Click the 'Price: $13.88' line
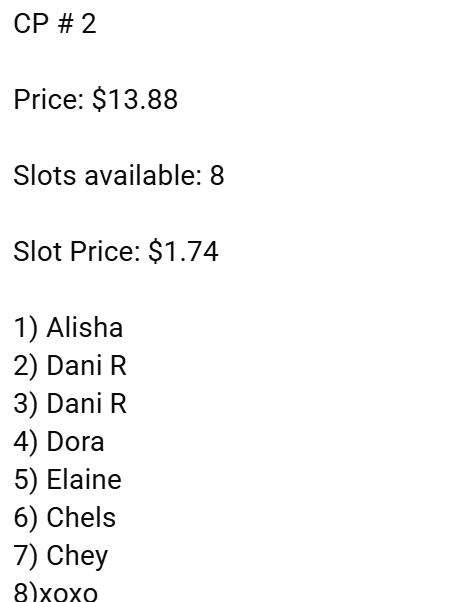Image resolution: width=462 pixels, height=602 pixels. pos(96,99)
